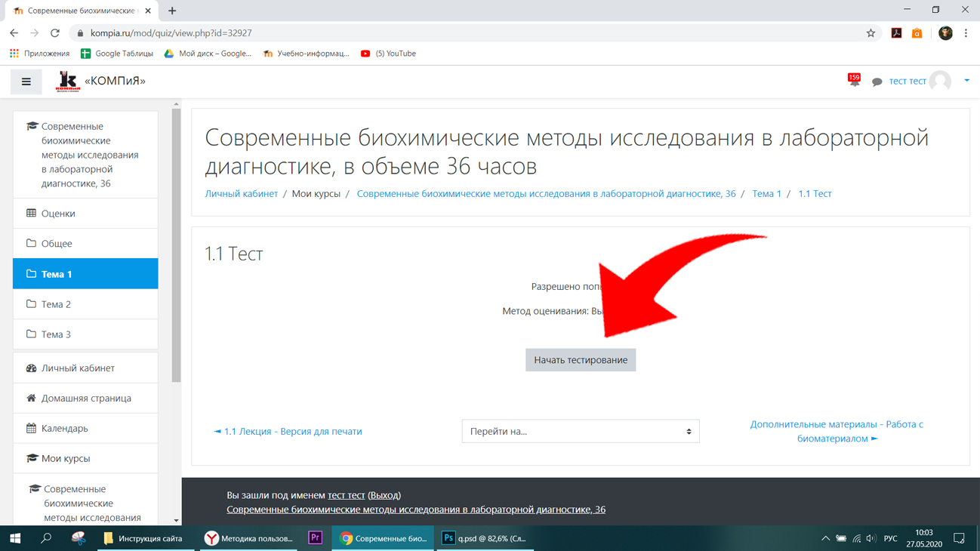Screen dimensions: 980x551
Task: Open the Adobe Acrobat browser extension
Action: click(x=896, y=33)
